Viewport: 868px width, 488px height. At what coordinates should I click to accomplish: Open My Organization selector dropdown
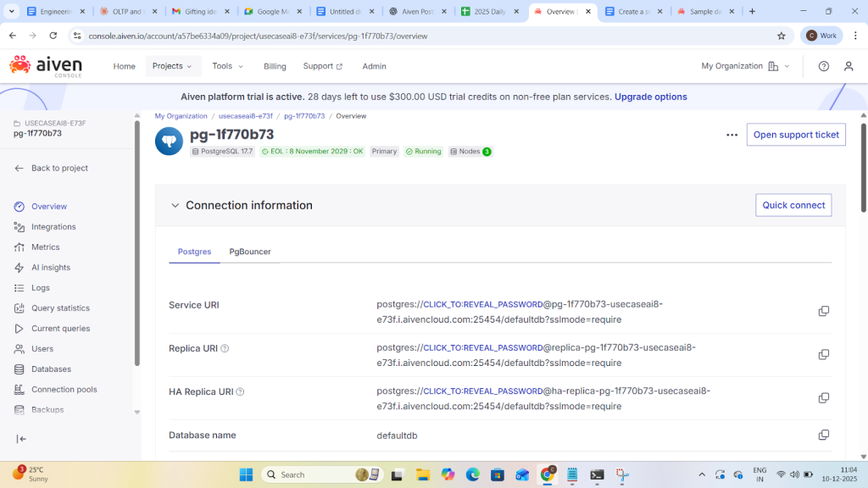744,66
